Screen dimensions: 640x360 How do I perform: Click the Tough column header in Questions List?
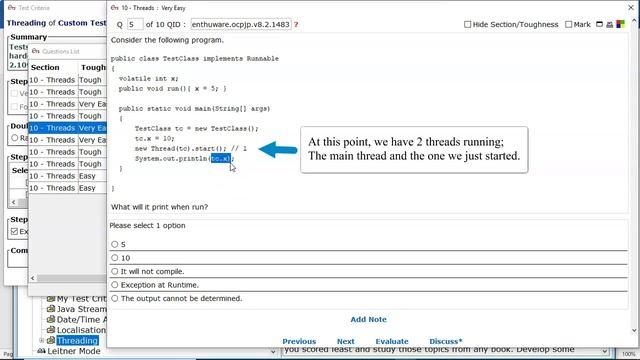click(x=93, y=67)
